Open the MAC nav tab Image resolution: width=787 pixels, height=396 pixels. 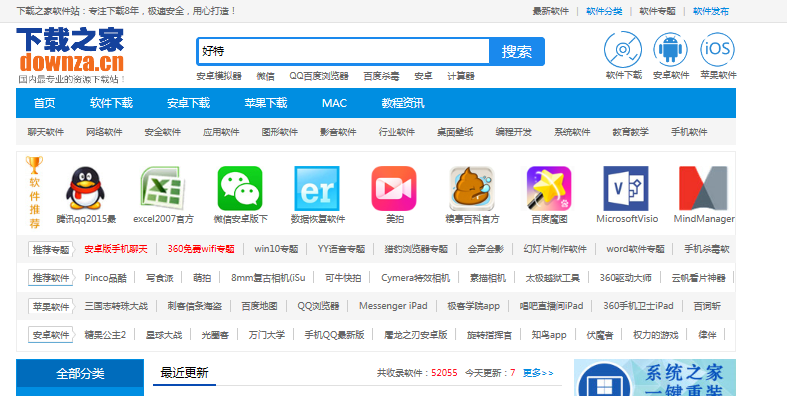pos(334,103)
